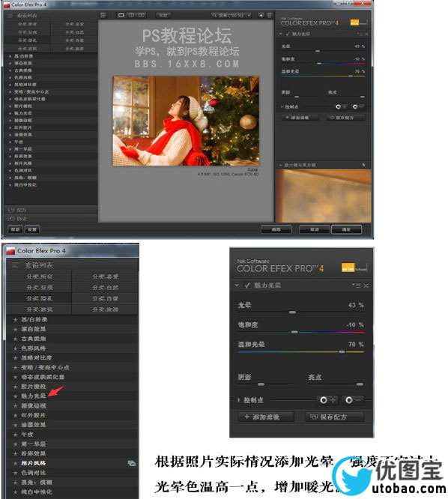Viewport: 448px width, 499px height.
Task: Toggle favorite star for 胶片微粒 in the enlarged list
Action: click(x=15, y=387)
